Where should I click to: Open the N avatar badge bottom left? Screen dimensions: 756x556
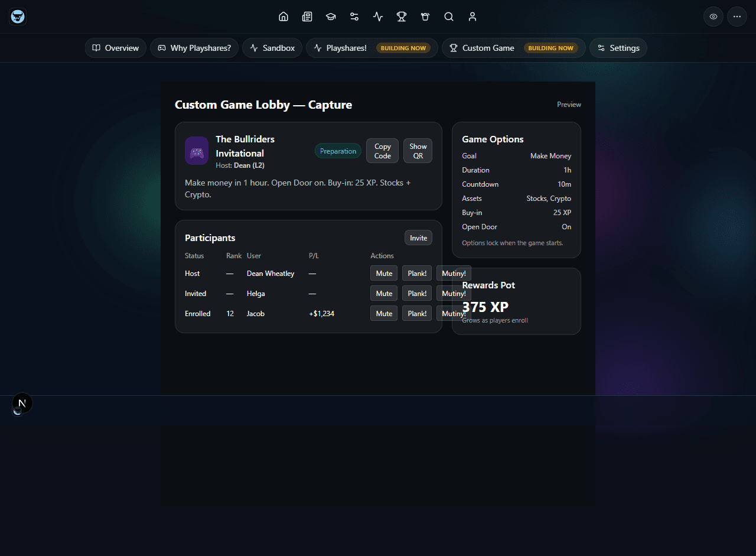pyautogui.click(x=22, y=402)
